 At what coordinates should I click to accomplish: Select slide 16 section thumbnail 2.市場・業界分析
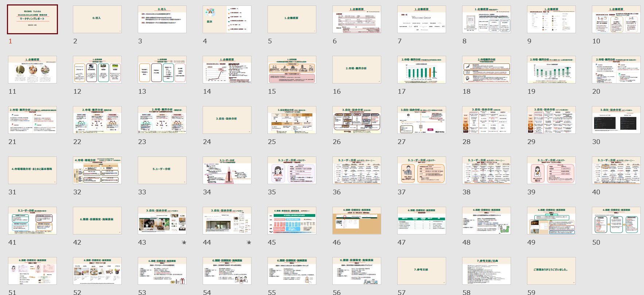tap(357, 70)
